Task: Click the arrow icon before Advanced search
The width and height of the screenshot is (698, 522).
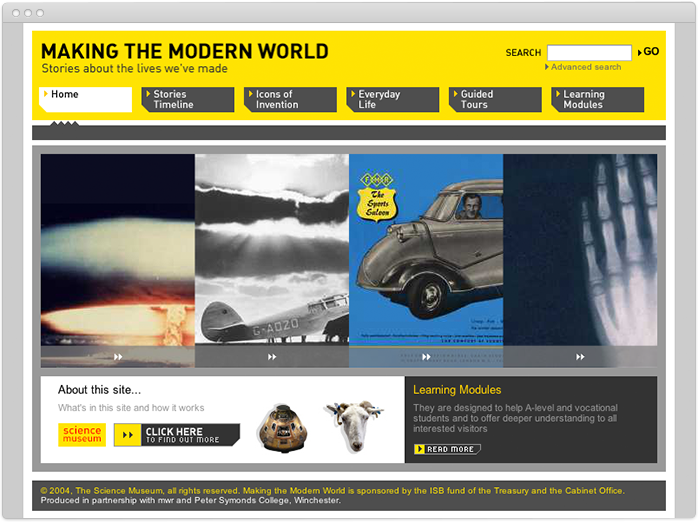Action: coord(547,67)
